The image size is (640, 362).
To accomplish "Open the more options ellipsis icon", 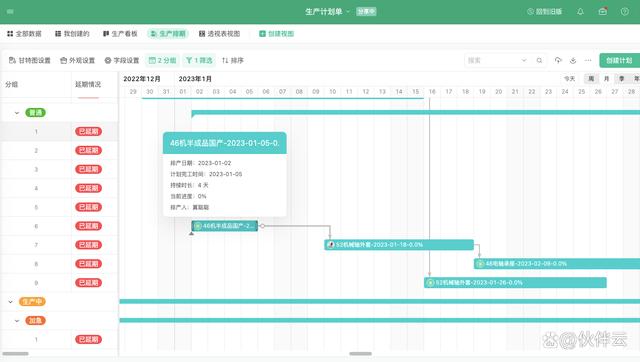I will [x=588, y=60].
